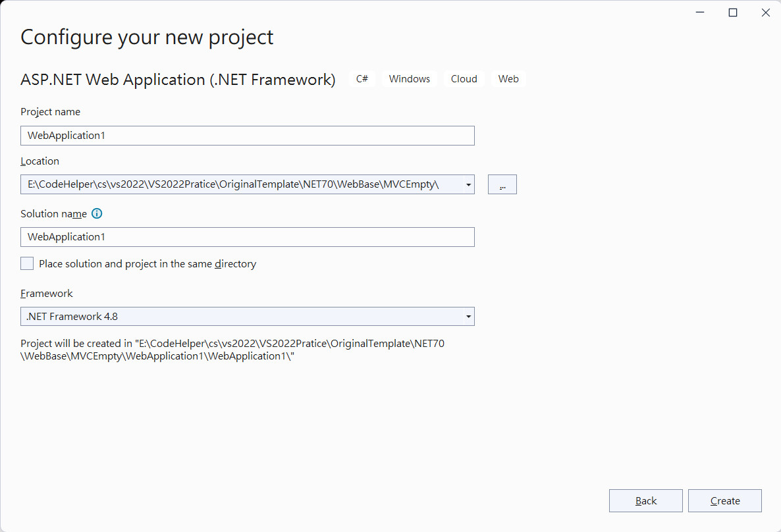The width and height of the screenshot is (781, 532).
Task: Click into the Project name field
Action: 247,136
